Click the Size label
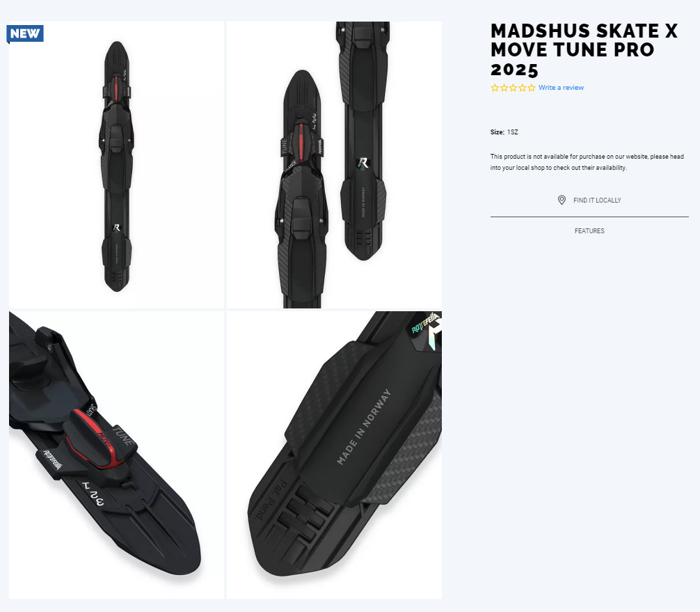 [x=498, y=132]
